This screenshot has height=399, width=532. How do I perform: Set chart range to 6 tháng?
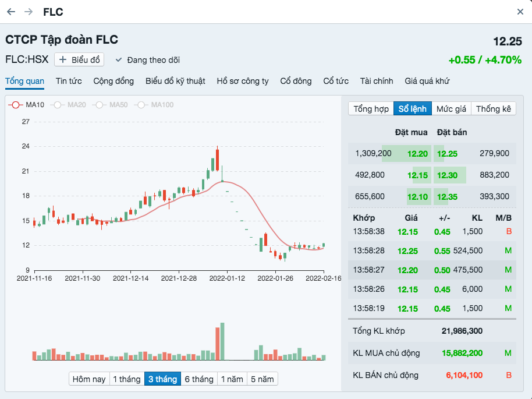click(x=199, y=379)
